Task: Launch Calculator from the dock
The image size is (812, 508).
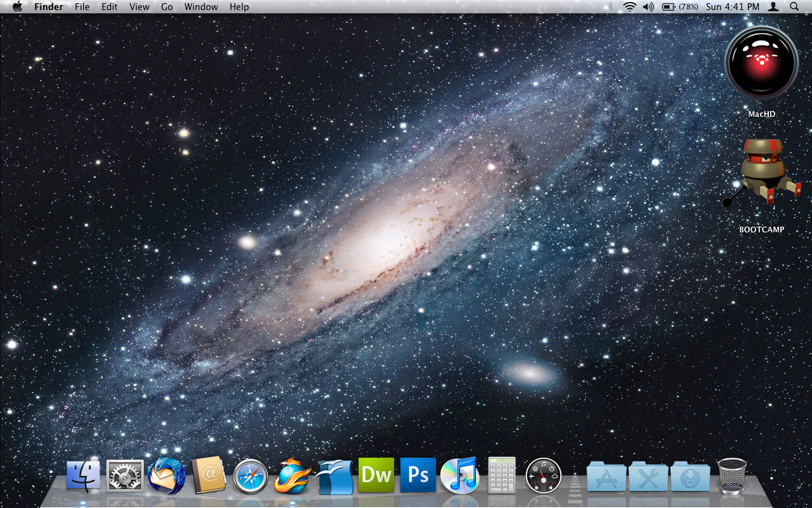Action: click(x=502, y=475)
